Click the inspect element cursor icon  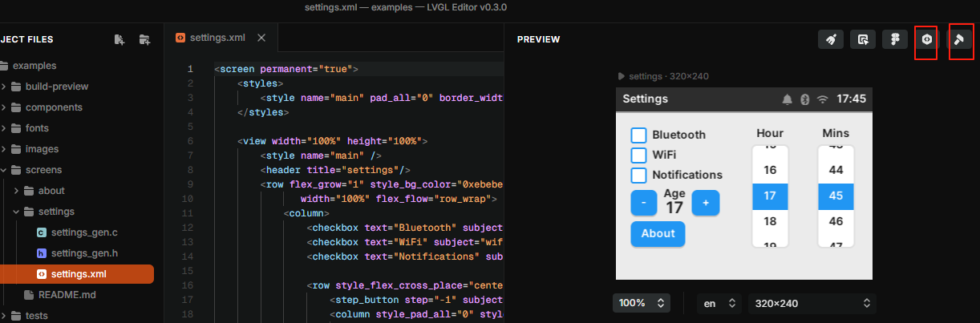point(863,39)
